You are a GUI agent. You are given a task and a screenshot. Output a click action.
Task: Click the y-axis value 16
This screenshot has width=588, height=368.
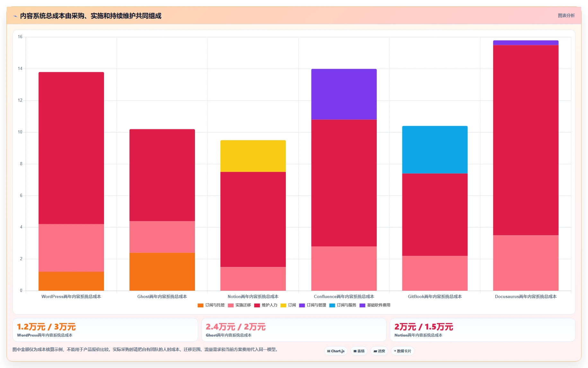point(20,37)
